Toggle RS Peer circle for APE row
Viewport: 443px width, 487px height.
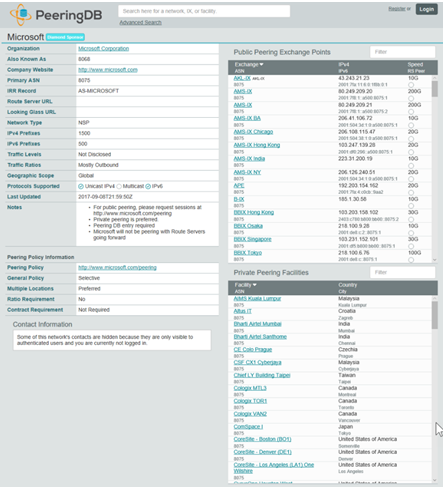click(x=411, y=192)
